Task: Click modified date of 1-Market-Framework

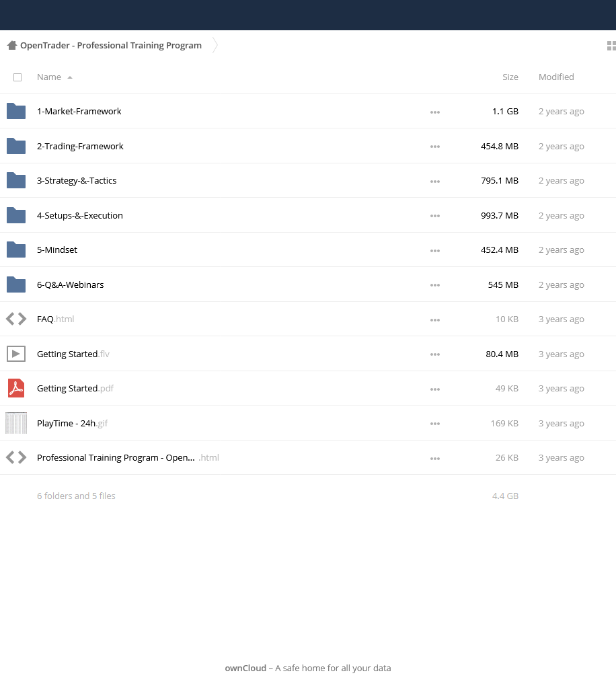Action: tap(561, 112)
